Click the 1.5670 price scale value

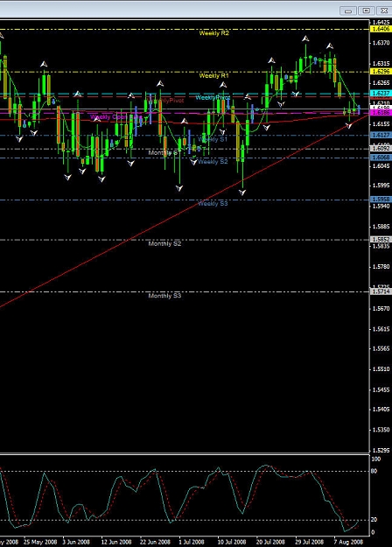tap(381, 309)
